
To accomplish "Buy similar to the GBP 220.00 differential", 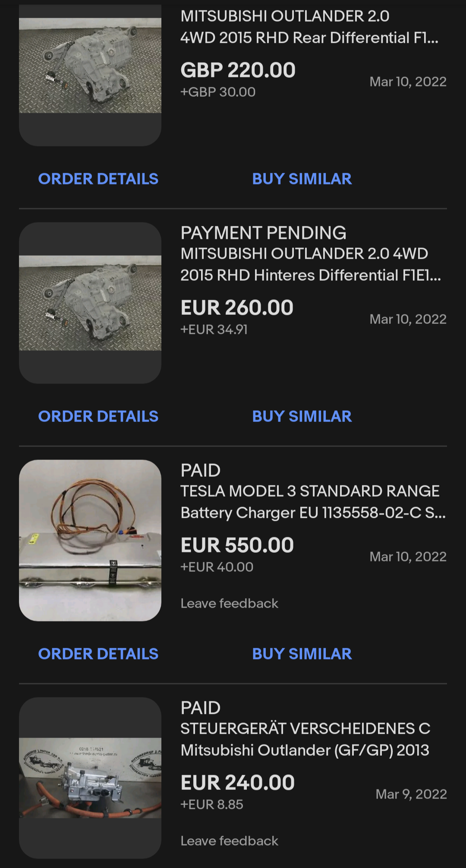I will [302, 179].
